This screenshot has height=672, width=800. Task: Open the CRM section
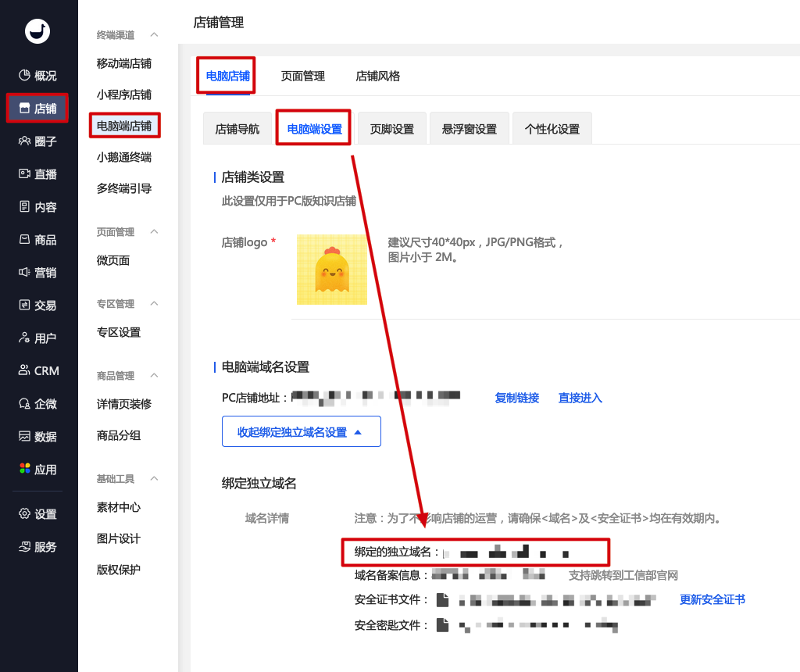[38, 371]
